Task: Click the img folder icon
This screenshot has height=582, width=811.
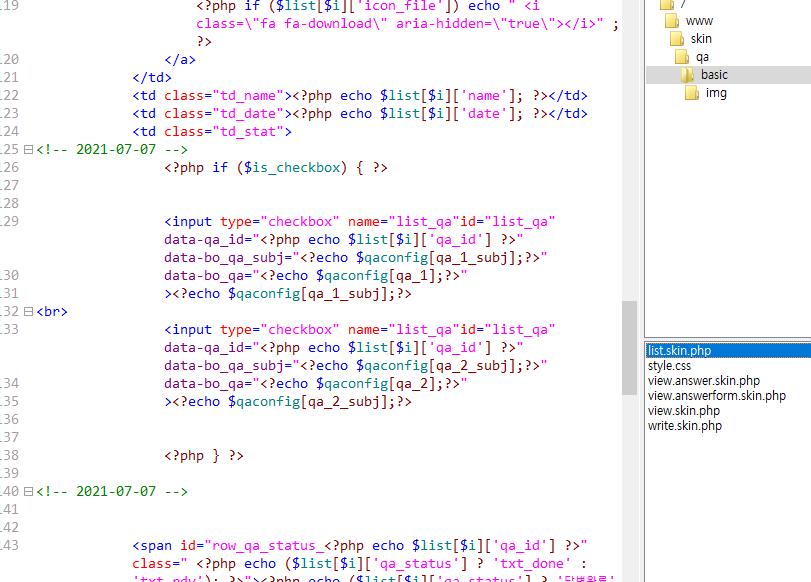Action: pos(692,93)
